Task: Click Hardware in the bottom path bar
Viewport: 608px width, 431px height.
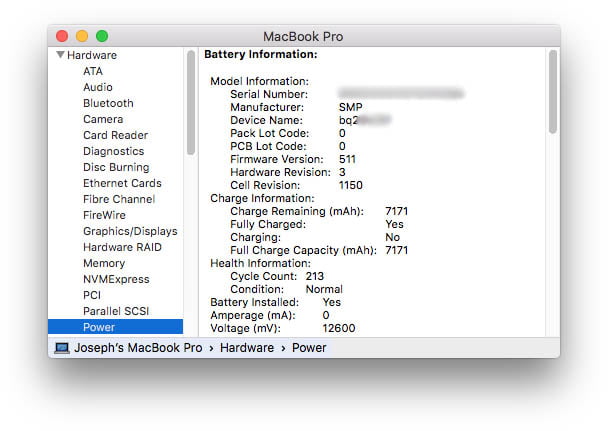Action: [247, 348]
